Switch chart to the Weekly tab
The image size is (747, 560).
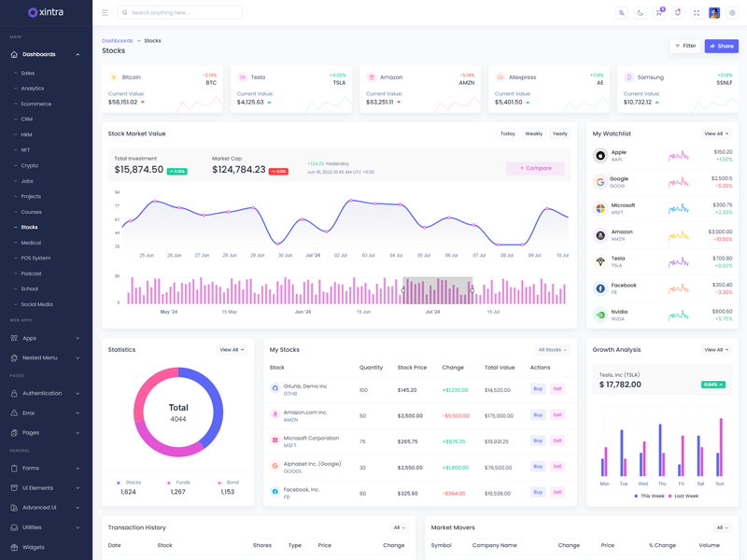click(x=534, y=133)
